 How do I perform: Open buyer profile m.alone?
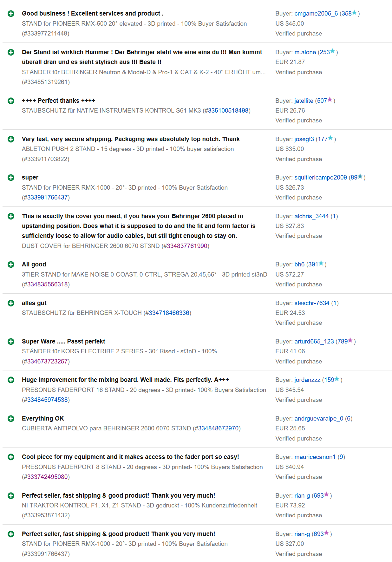point(305,52)
